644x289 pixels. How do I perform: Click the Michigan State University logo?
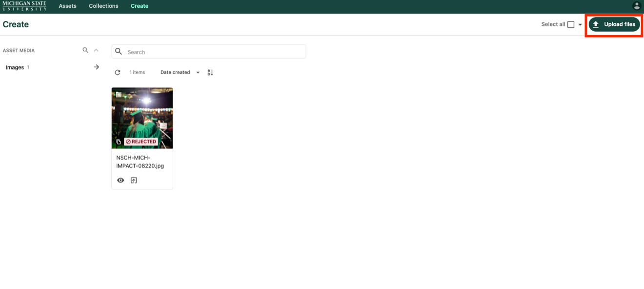[x=24, y=6]
